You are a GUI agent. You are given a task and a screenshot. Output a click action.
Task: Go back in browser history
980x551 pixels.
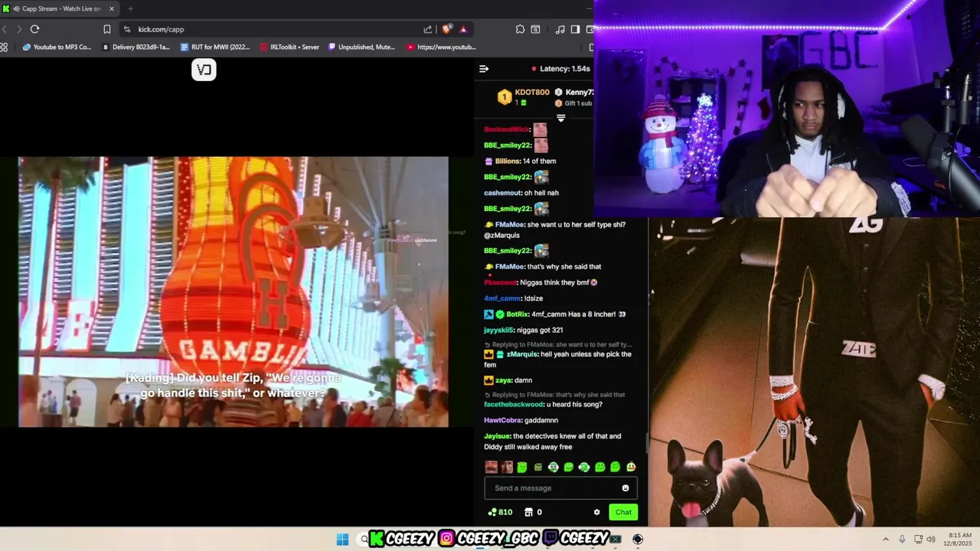(x=4, y=29)
